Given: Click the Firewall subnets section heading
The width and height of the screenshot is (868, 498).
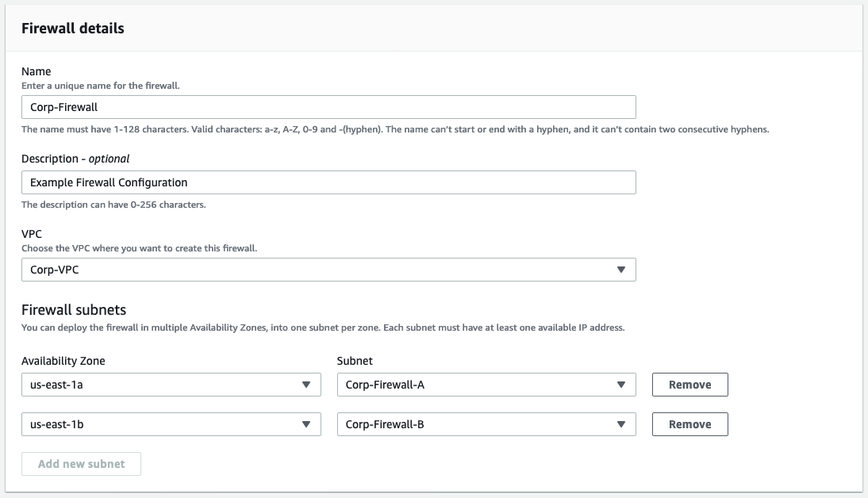Looking at the screenshot, I should (x=73, y=310).
